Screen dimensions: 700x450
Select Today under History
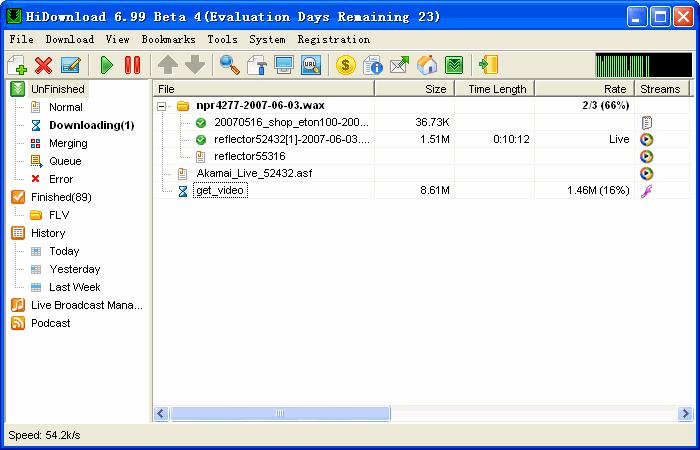click(64, 251)
